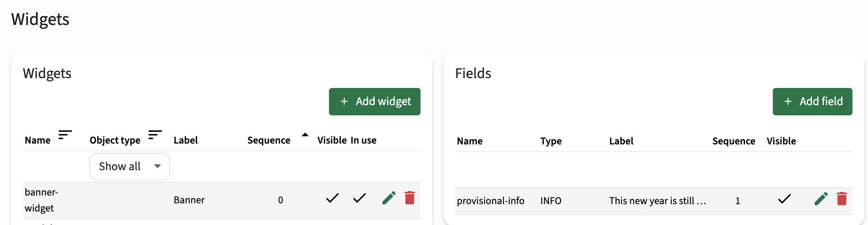
Task: Click the Label column header in Widgets
Action: 186,140
